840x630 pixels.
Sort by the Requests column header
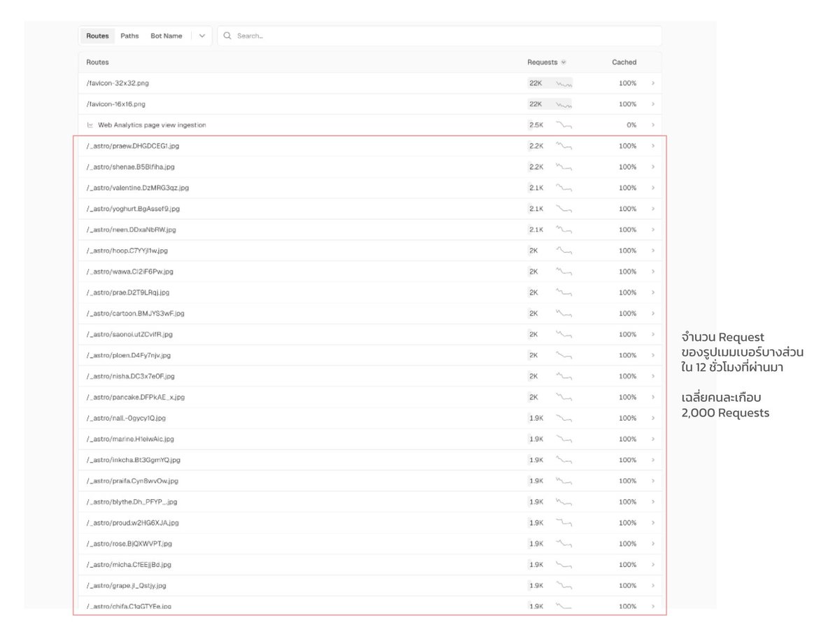pyautogui.click(x=542, y=62)
